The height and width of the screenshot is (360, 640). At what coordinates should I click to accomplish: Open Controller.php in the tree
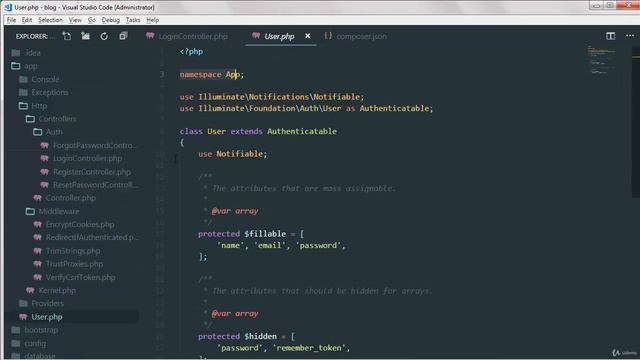[x=64, y=198]
